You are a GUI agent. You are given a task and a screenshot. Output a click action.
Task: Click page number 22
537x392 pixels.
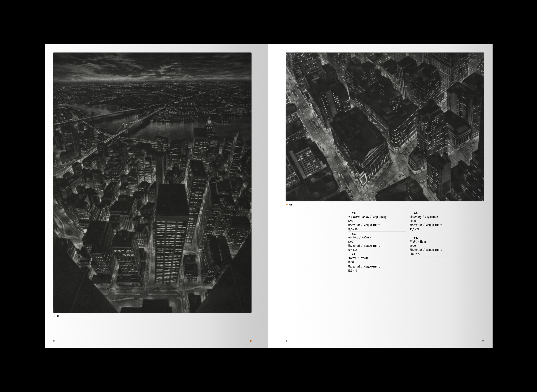[54, 341]
